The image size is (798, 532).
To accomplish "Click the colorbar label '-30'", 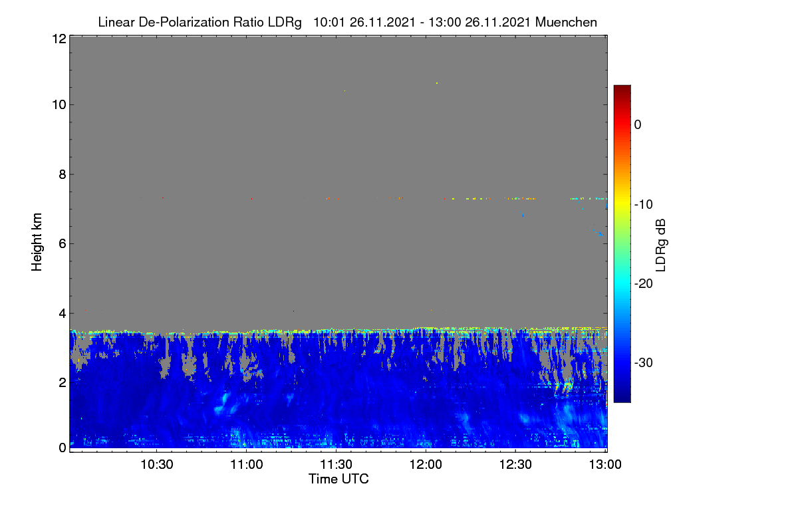I will tap(642, 363).
